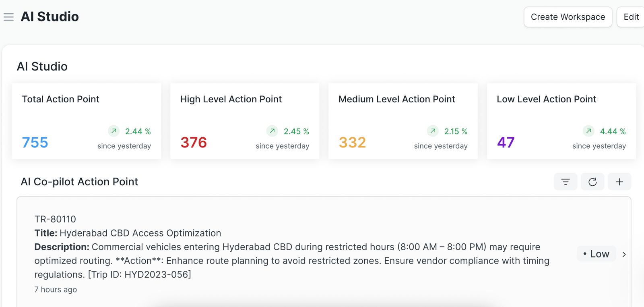Click the red 376 high level count
This screenshot has height=307, width=644.
click(x=194, y=143)
